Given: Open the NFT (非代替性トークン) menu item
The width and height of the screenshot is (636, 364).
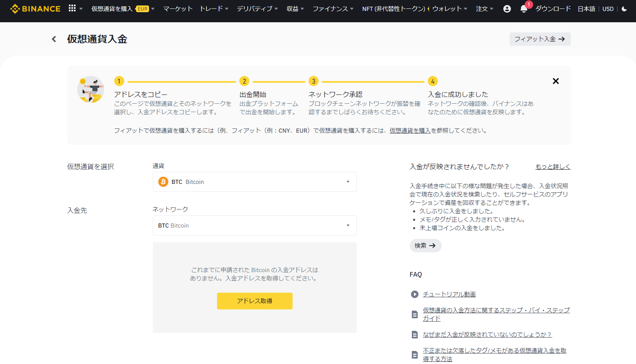Looking at the screenshot, I should click(x=394, y=9).
